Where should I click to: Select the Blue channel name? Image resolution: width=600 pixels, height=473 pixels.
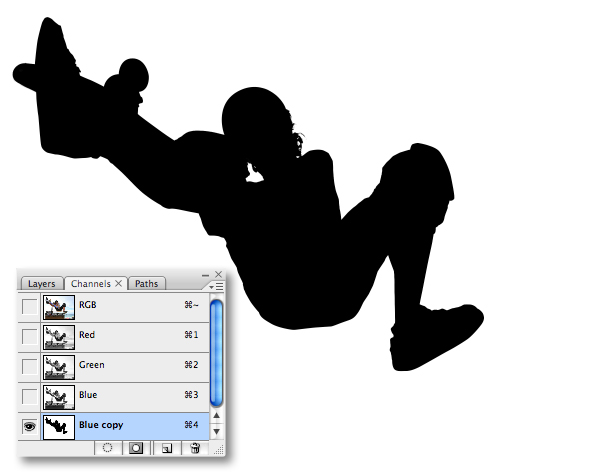(x=88, y=394)
